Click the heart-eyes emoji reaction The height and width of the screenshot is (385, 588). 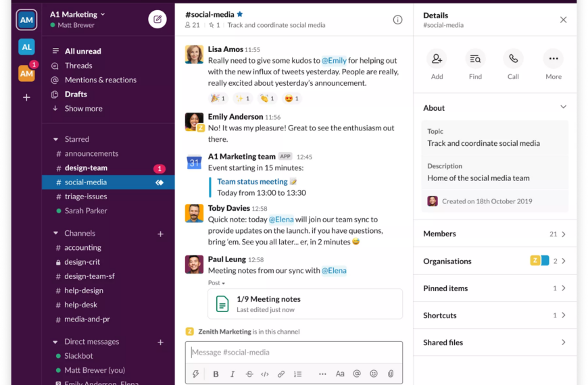[292, 98]
